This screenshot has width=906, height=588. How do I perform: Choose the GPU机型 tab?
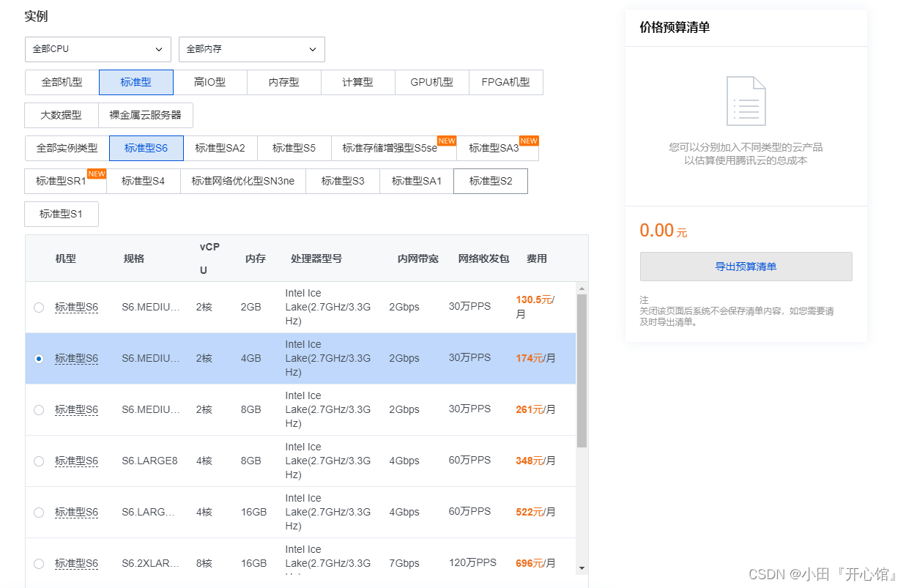point(432,83)
